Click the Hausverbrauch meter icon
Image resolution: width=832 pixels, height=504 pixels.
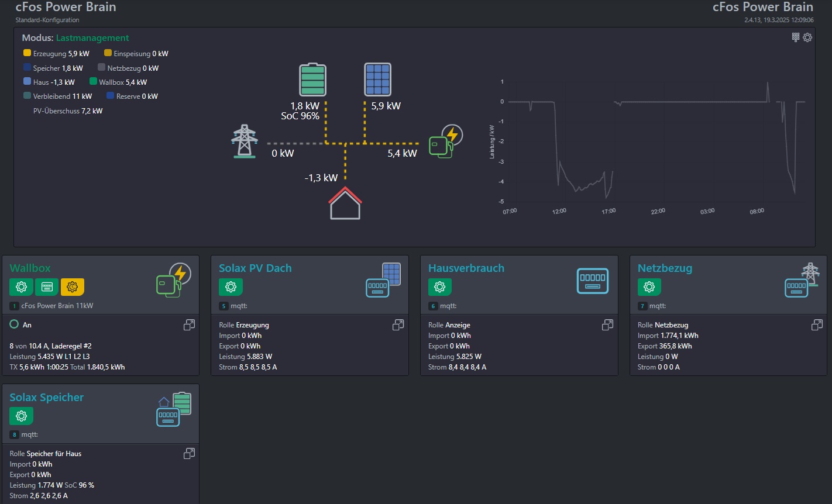(593, 281)
